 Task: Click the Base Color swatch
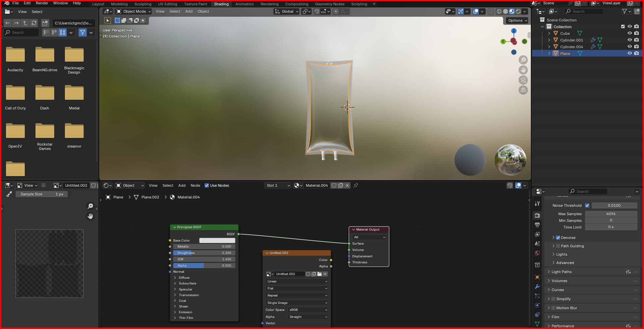click(x=217, y=240)
